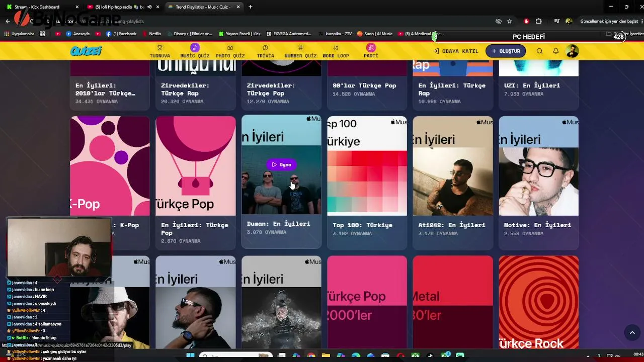
Task: Open the Chrome extensions puzzle icon
Action: (x=539, y=21)
